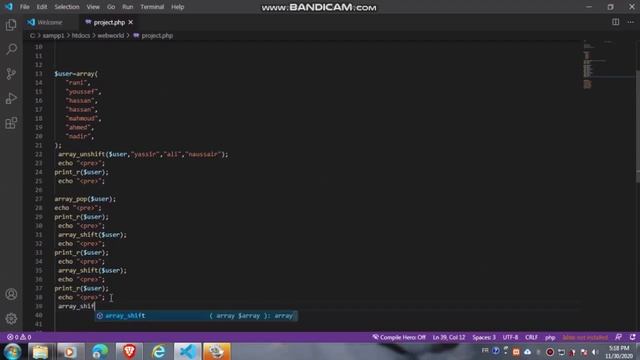Select array_shift autocomplete suggestion
The height and width of the screenshot is (360, 640).
click(x=196, y=315)
